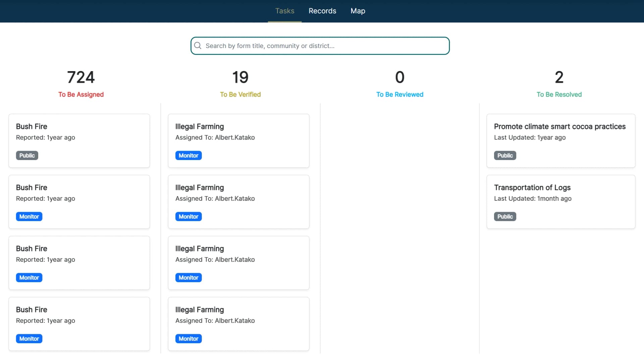
Task: Click the magnifier icon in search bar
Action: (x=198, y=46)
